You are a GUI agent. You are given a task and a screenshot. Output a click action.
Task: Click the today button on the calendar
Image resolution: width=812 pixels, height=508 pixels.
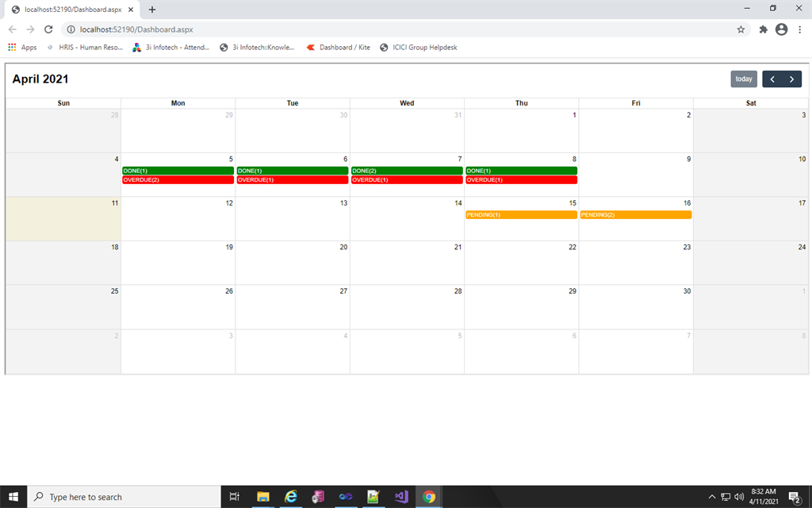[x=743, y=79]
